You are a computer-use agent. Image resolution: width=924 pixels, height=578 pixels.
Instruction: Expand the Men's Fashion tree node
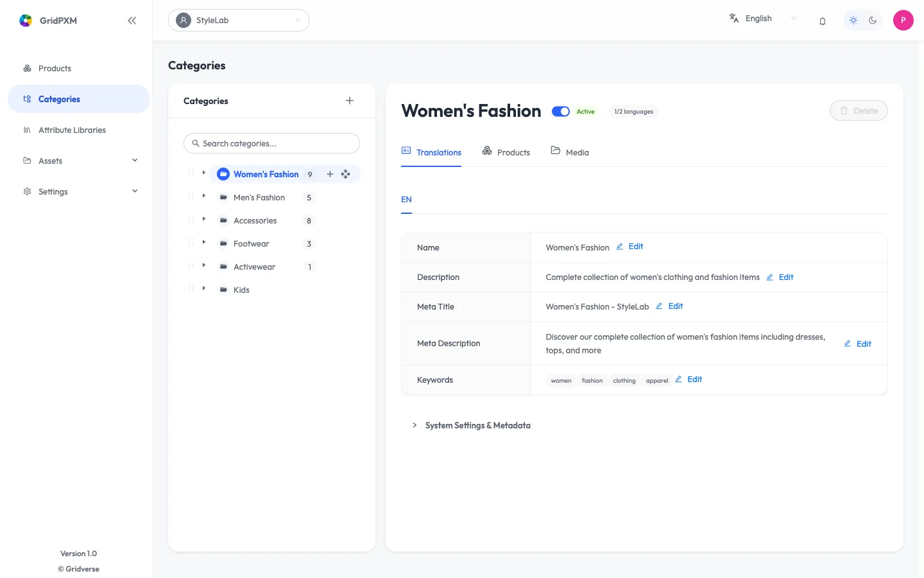[x=204, y=196]
